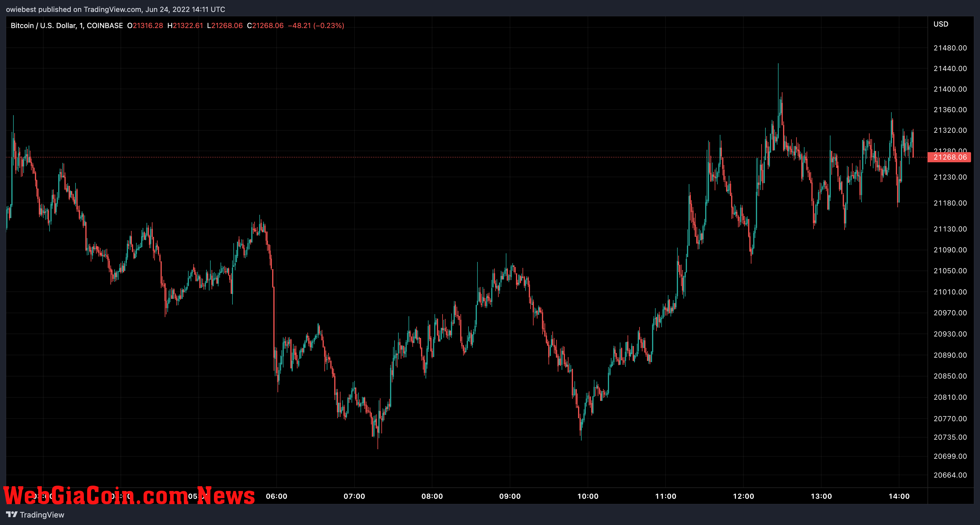Image resolution: width=980 pixels, height=525 pixels.
Task: Click the 09:00 time axis label
Action: coord(510,496)
